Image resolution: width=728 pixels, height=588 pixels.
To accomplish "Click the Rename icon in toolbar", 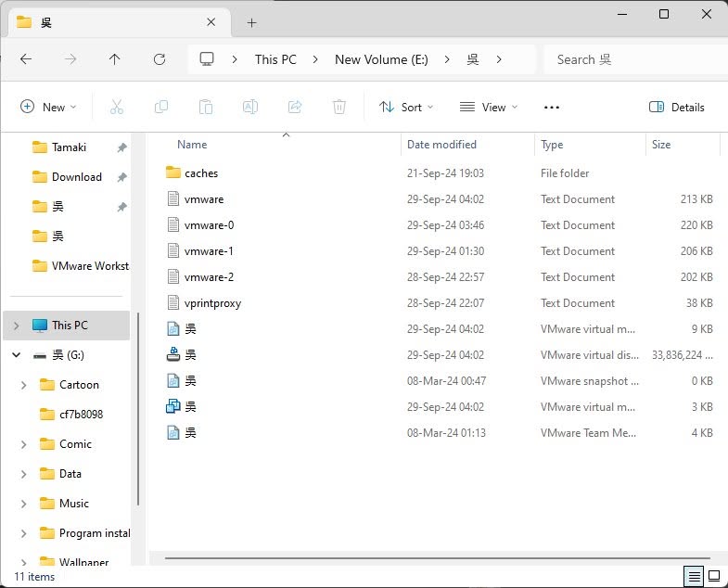I will [250, 108].
